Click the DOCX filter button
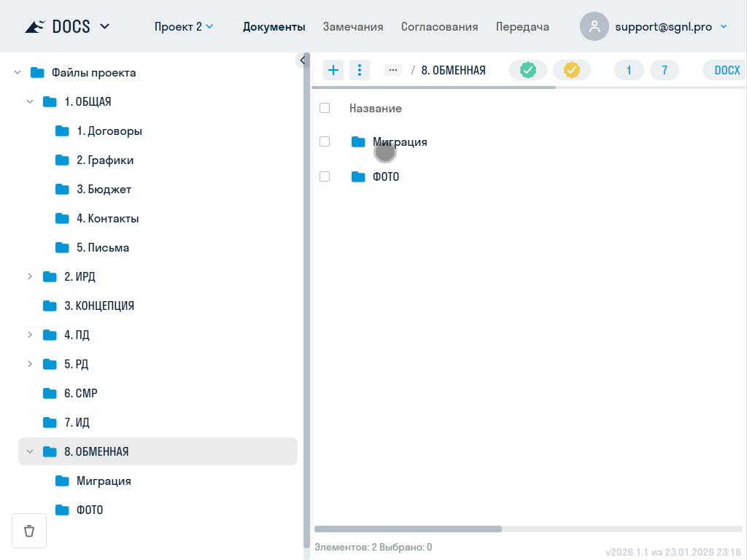Viewport: 747px width, 560px height. 727,70
